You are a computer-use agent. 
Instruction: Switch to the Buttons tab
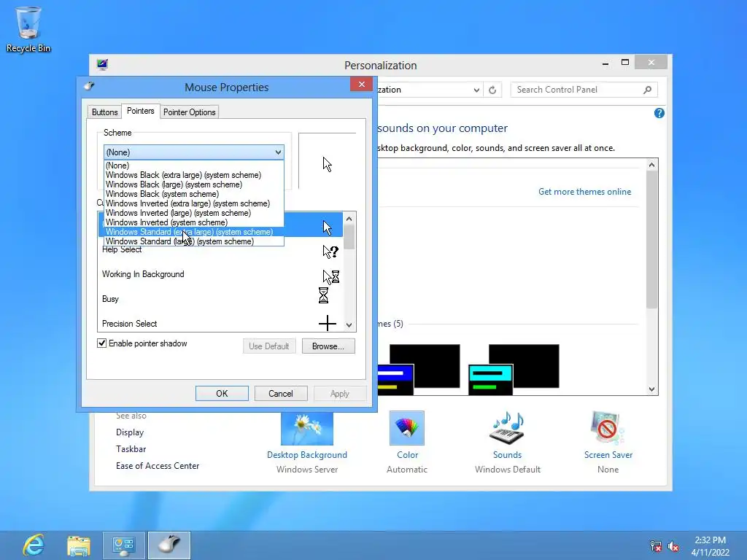[104, 112]
